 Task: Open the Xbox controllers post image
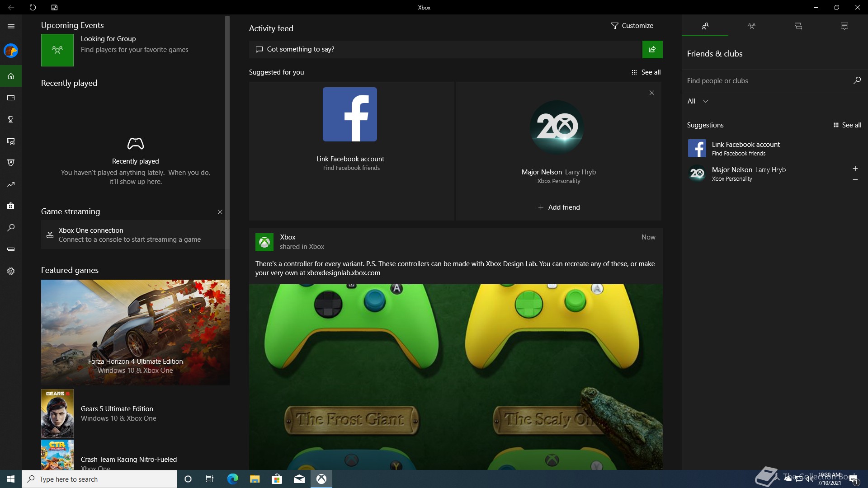456,377
